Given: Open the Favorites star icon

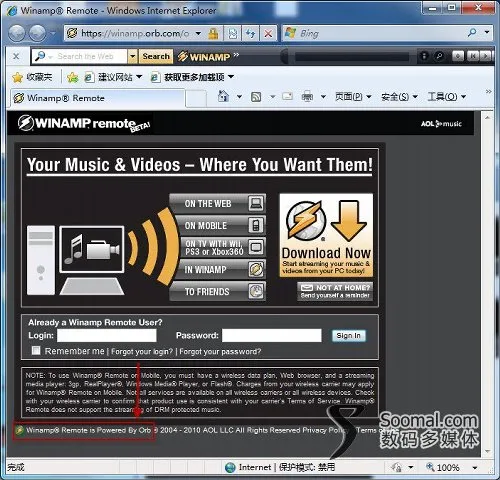Looking at the screenshot, I should (17, 77).
